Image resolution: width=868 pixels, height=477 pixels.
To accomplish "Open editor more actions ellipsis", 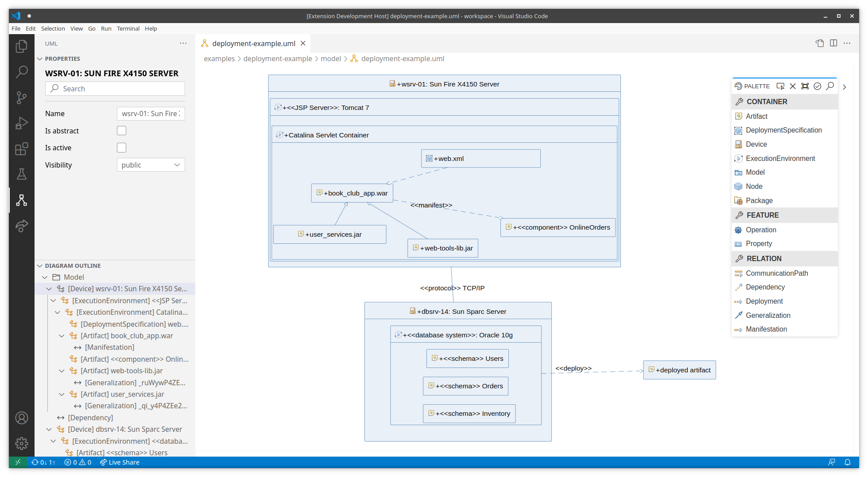I will (x=847, y=43).
